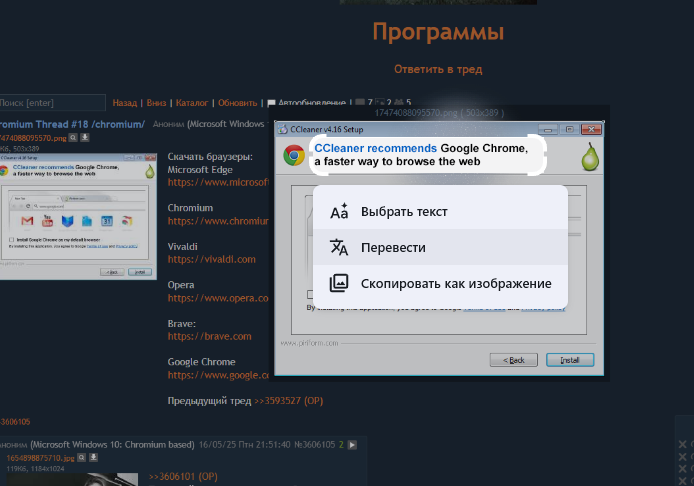Click the CCleaner installer icon in title bar
The height and width of the screenshot is (486, 694).
click(x=282, y=129)
